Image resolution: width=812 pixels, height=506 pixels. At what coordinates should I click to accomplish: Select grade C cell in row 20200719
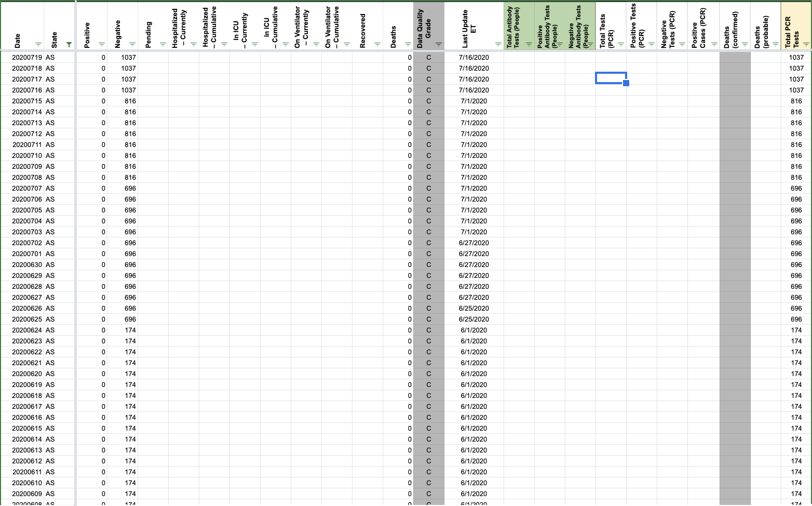(429, 57)
